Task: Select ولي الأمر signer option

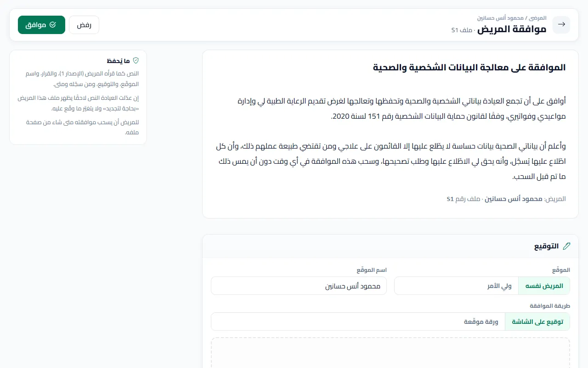Action: tap(500, 286)
